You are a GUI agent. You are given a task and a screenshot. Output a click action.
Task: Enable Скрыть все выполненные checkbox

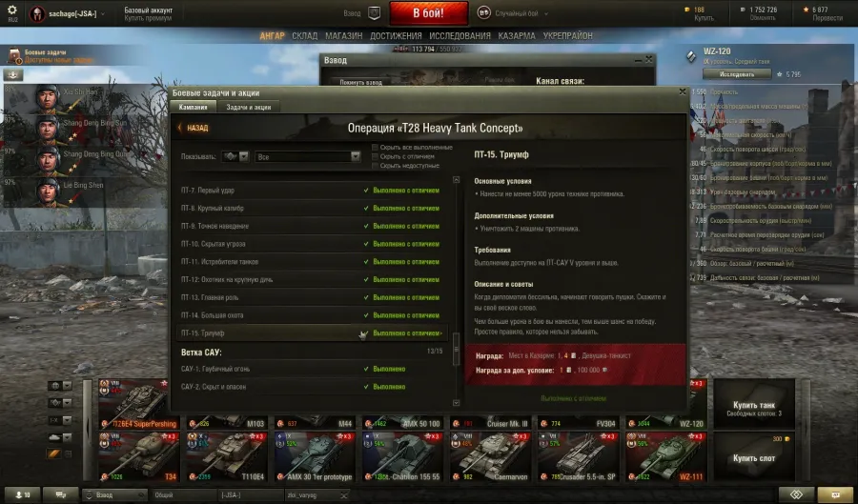tap(375, 147)
